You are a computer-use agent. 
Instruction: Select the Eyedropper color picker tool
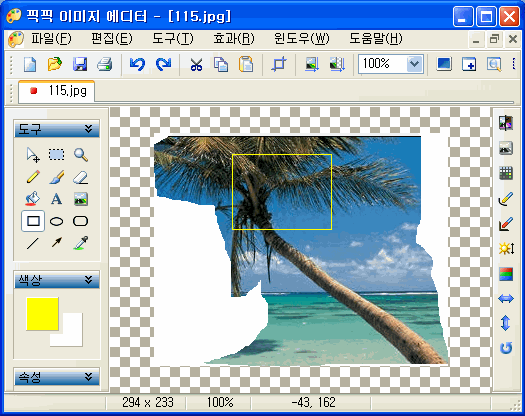tap(81, 243)
